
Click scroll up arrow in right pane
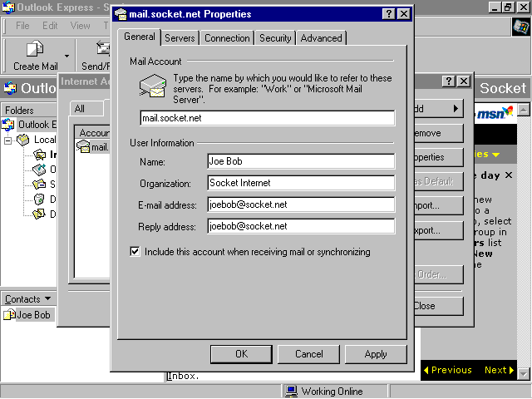(x=523, y=110)
